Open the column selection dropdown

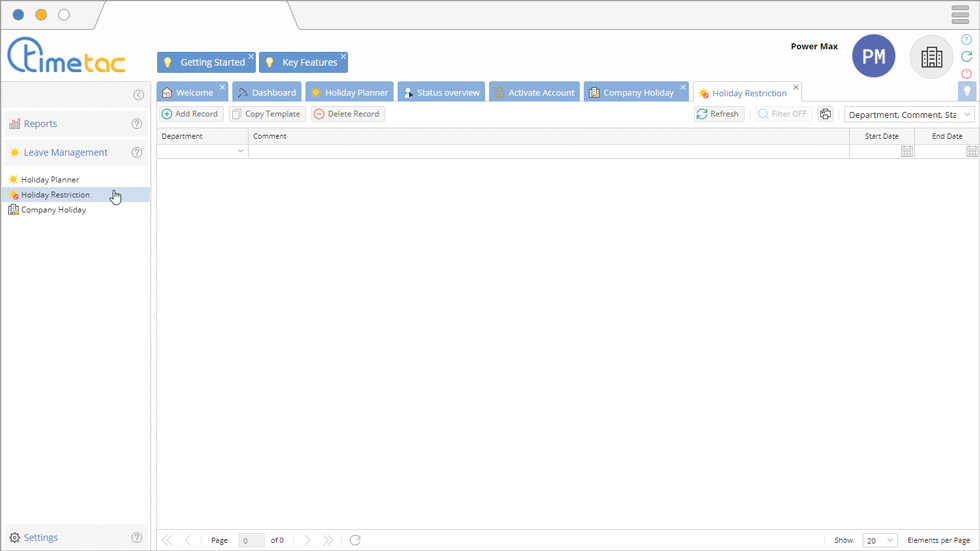point(909,114)
